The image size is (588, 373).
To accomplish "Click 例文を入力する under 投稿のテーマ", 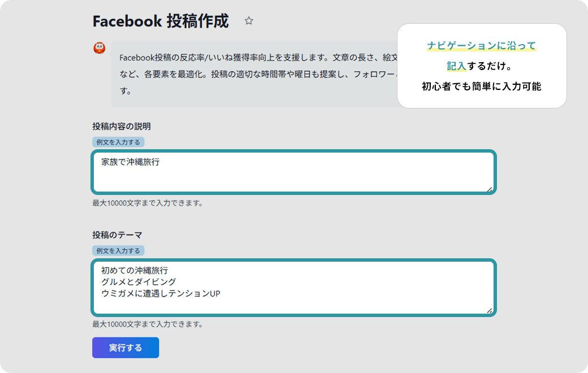I will click(118, 250).
